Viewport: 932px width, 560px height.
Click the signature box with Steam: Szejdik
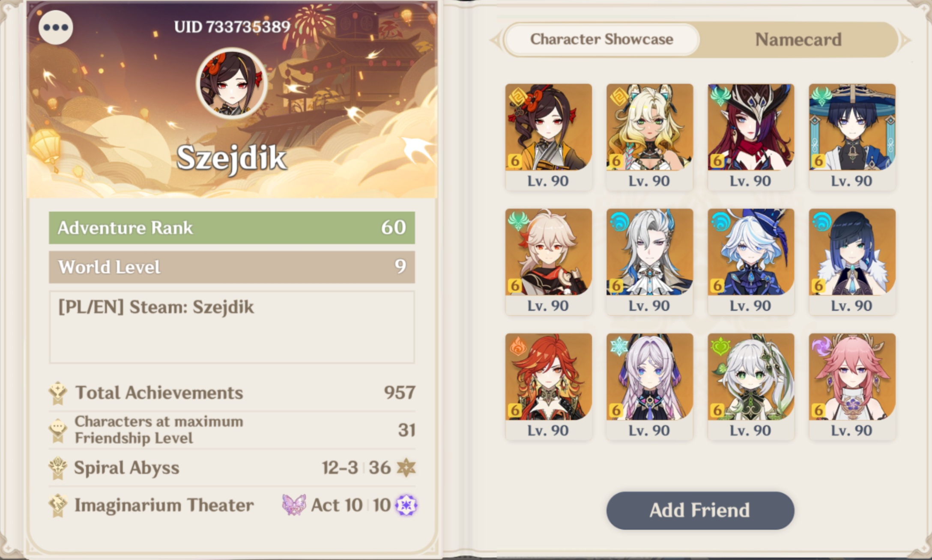click(232, 327)
